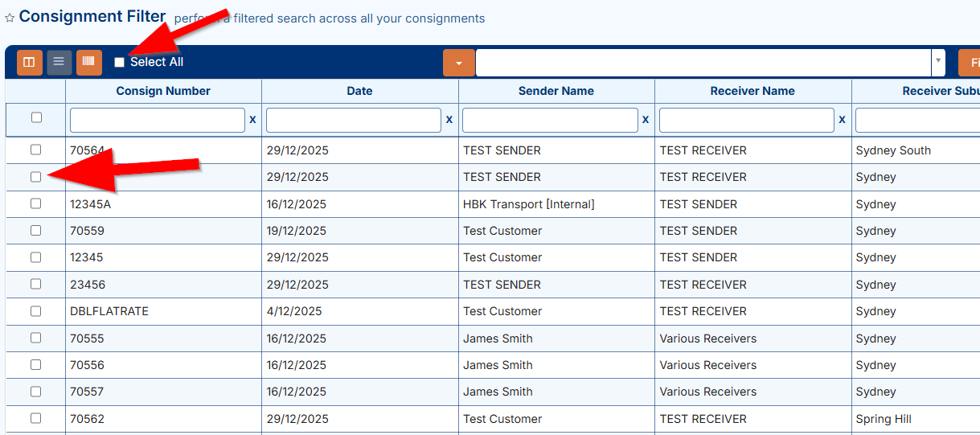
Task: Click the wide white combo box field
Action: pyautogui.click(x=703, y=62)
